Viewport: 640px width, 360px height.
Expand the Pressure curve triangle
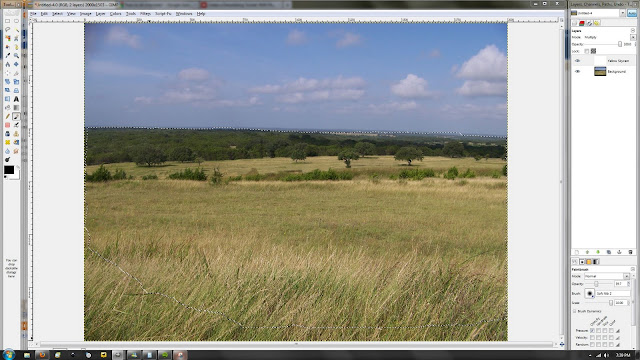click(618, 331)
